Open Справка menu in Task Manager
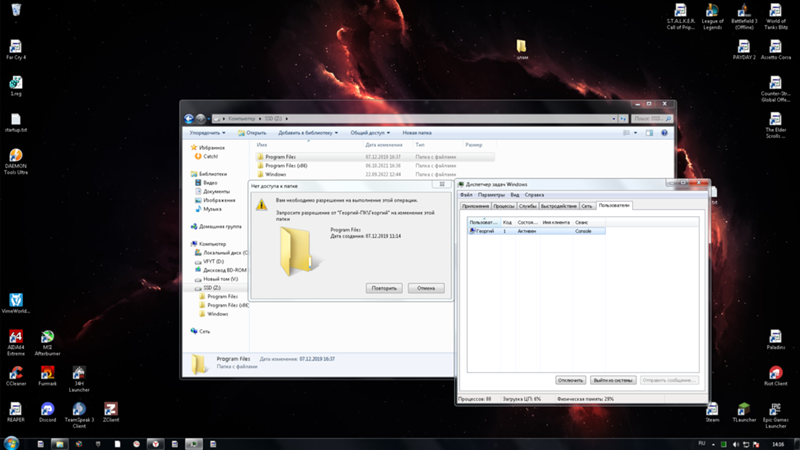This screenshot has width=800, height=450. pos(534,195)
